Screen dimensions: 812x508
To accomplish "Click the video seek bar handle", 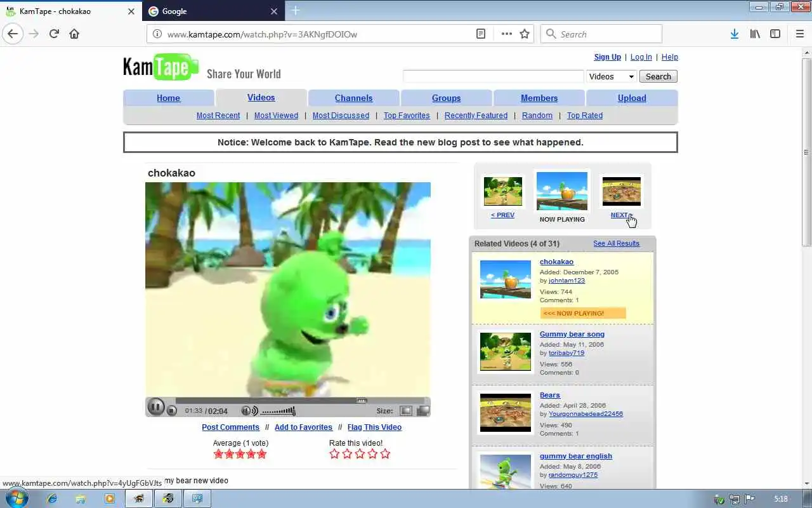I will point(361,401).
